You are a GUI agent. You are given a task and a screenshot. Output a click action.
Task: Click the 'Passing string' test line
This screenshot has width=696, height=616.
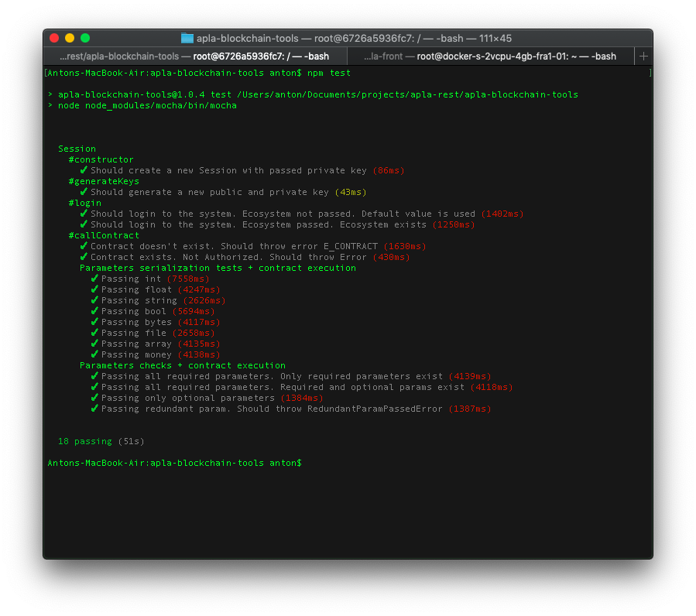(158, 300)
